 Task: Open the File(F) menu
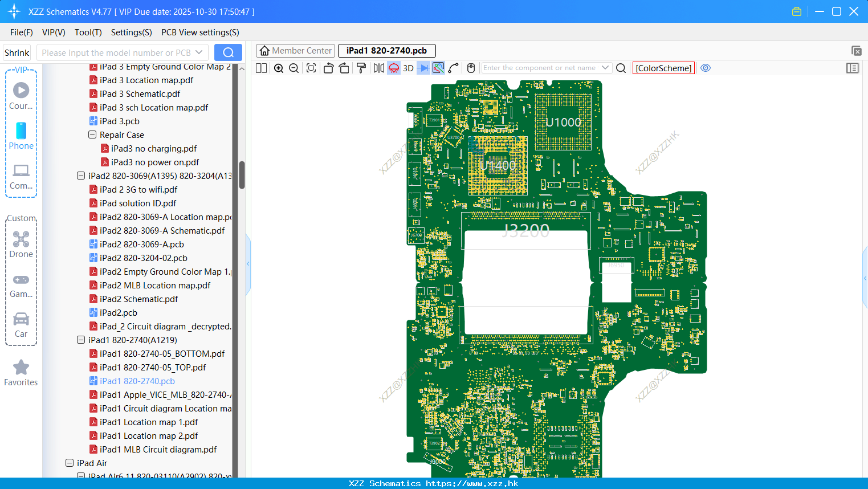click(22, 32)
